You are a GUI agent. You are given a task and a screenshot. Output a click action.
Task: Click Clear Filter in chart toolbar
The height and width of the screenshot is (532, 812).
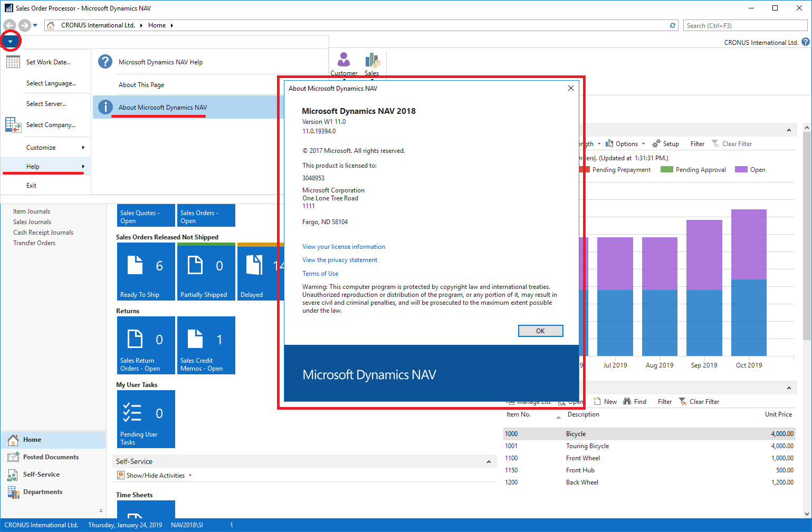(x=732, y=144)
